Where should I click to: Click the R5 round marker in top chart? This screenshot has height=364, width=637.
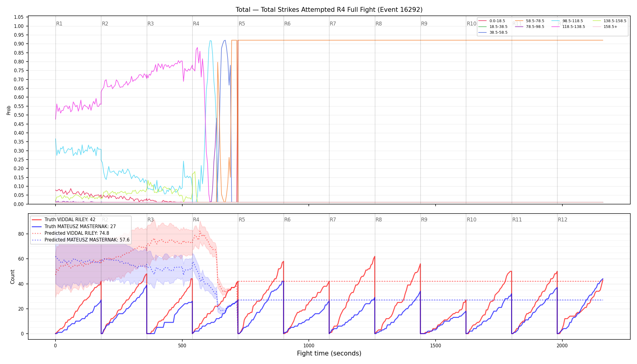(242, 24)
